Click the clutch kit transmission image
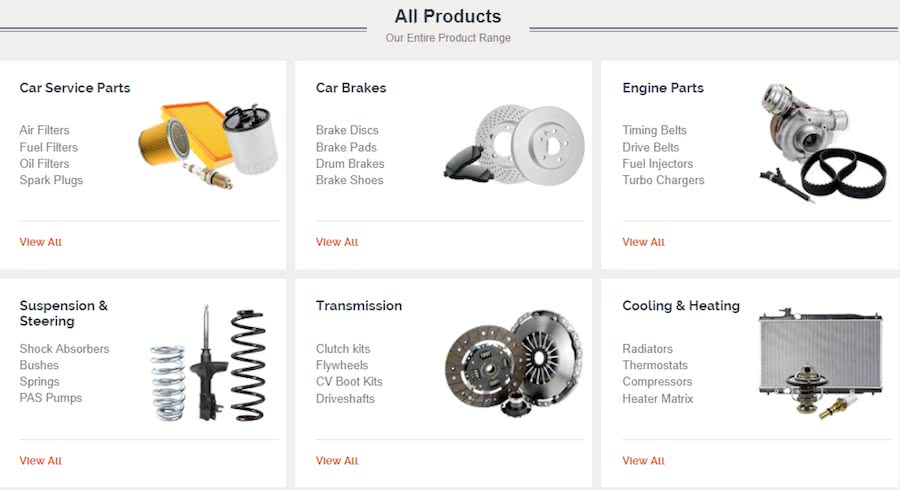 click(514, 364)
